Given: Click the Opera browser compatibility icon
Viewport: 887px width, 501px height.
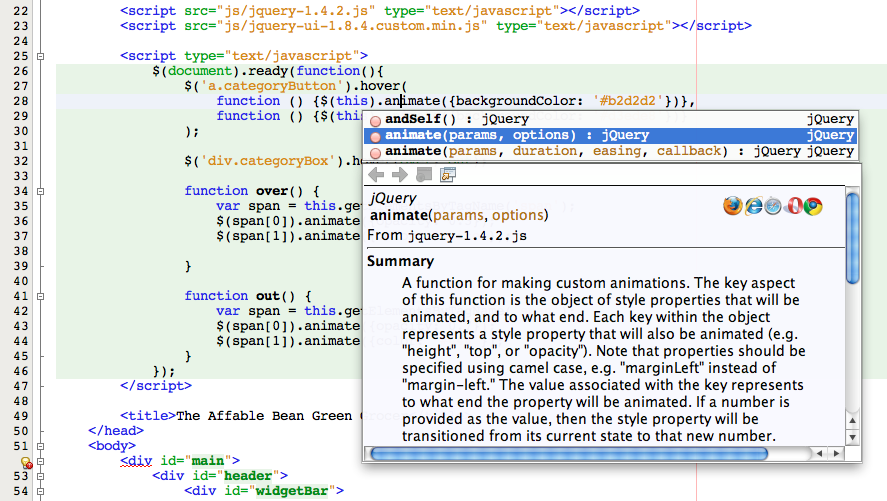Looking at the screenshot, I should click(793, 206).
